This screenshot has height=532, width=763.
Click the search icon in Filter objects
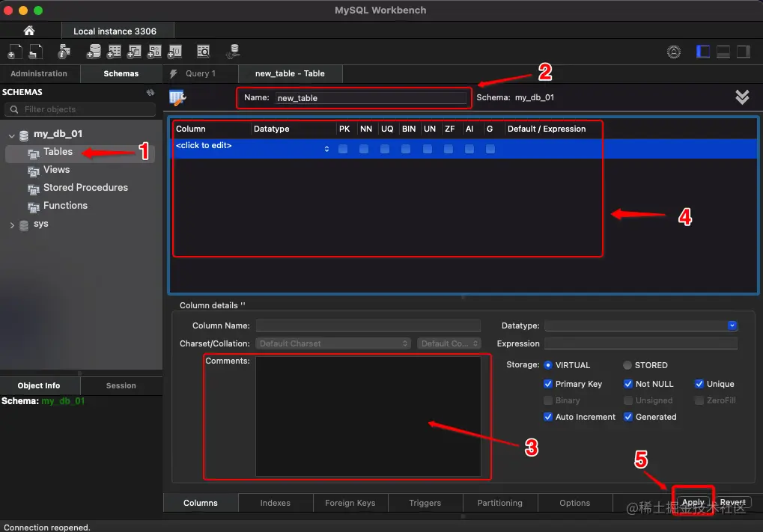(14, 109)
